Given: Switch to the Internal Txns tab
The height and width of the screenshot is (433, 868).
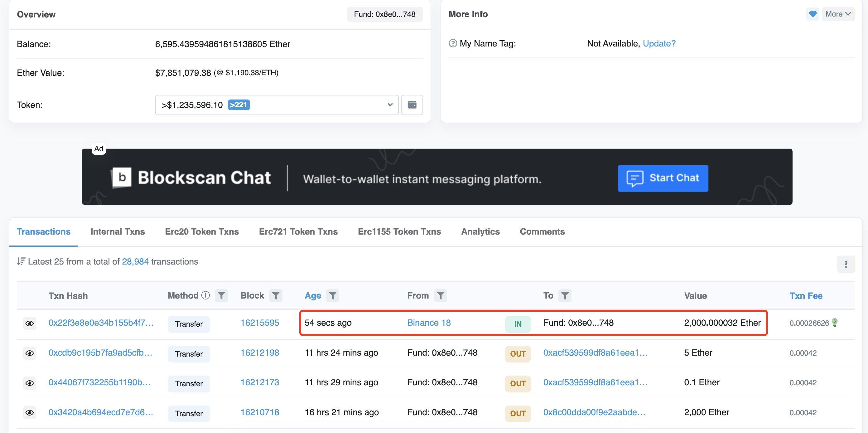Looking at the screenshot, I should click(x=118, y=232).
